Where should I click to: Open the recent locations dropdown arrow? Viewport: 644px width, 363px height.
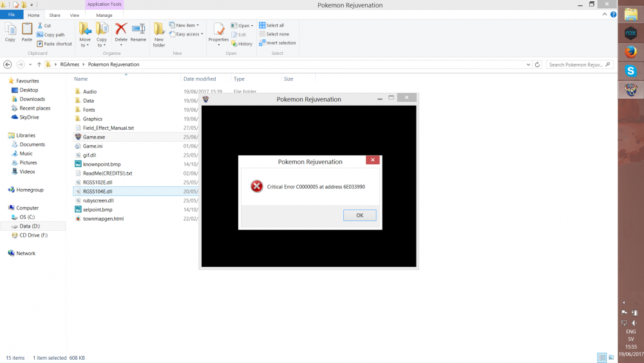click(30, 64)
